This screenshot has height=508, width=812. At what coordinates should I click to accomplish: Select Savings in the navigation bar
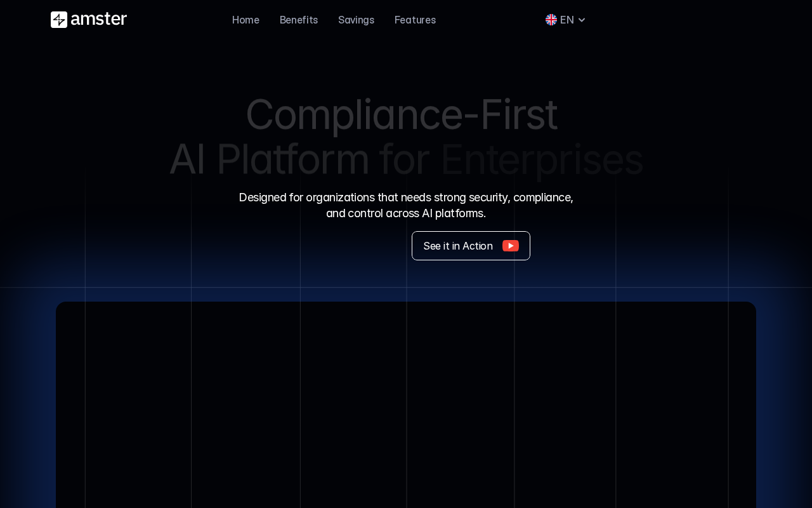[356, 20]
